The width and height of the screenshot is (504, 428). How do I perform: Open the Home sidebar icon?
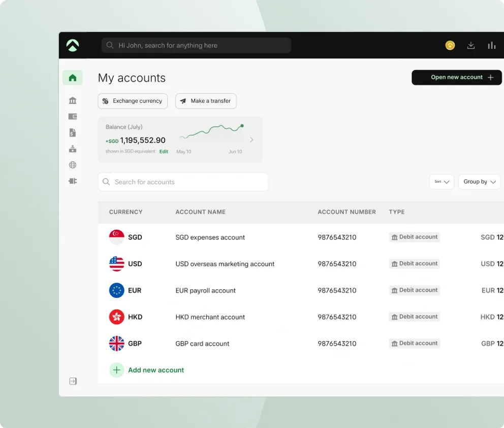coord(73,77)
